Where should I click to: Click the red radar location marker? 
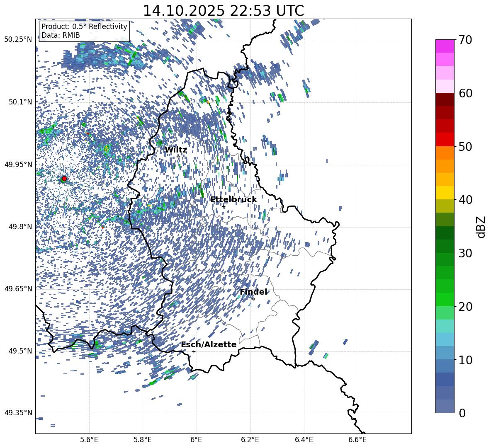pyautogui.click(x=64, y=179)
